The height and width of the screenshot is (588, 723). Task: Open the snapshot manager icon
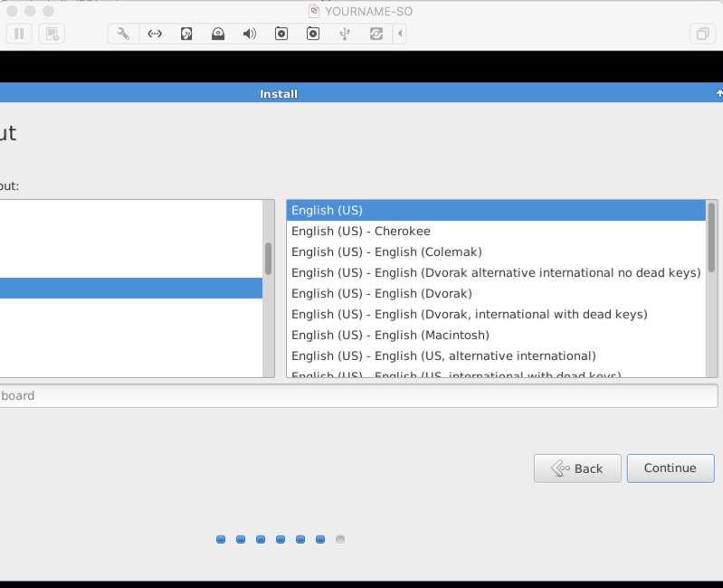point(52,33)
